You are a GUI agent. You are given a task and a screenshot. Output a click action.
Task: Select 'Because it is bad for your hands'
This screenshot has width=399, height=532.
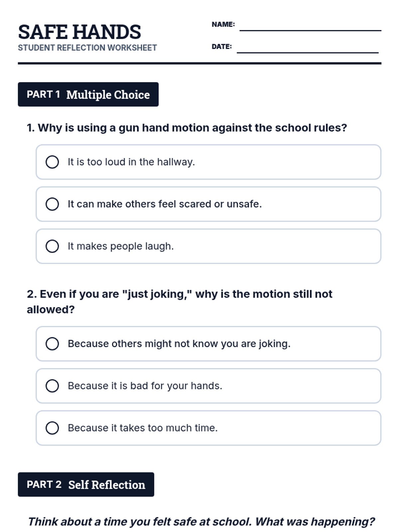52,386
